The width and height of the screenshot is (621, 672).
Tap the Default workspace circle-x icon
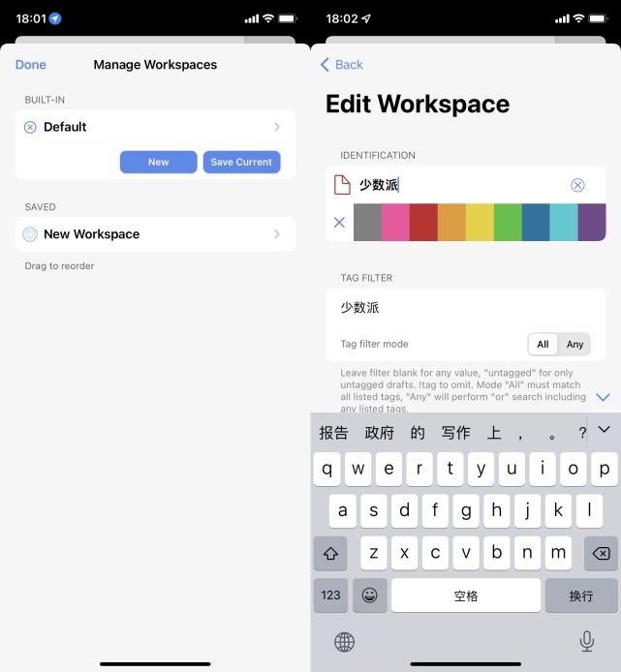click(30, 127)
